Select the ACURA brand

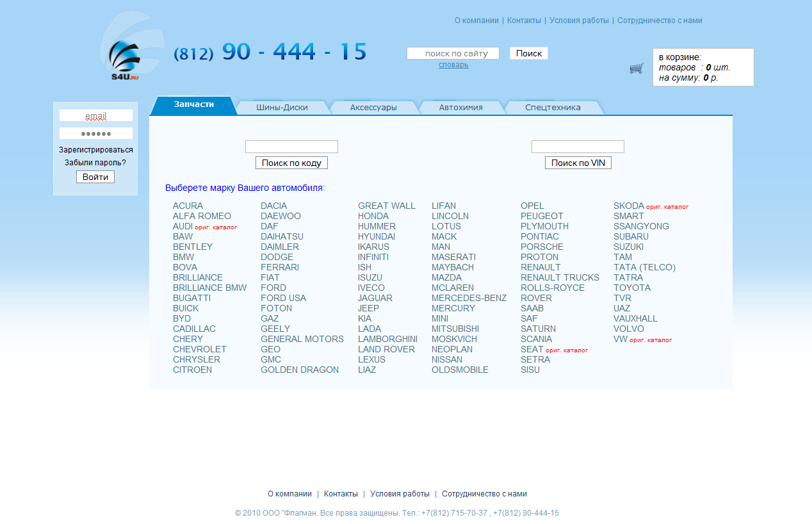(x=188, y=206)
